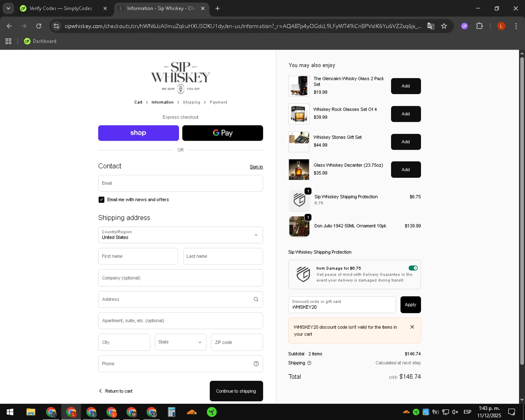Viewport: 525px width, 420px height.
Task: Add Whiskey Rock Glasses Set Of 4
Action: (x=406, y=114)
